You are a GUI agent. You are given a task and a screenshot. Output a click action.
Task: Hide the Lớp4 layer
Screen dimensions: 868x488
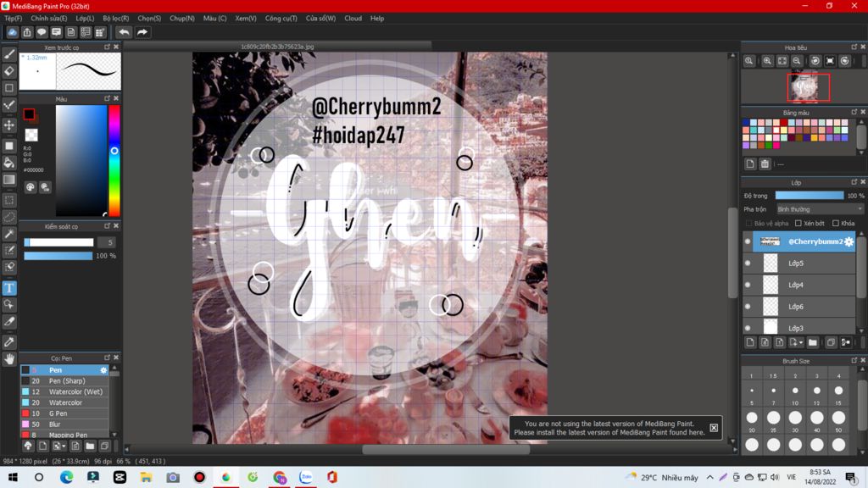[748, 285]
